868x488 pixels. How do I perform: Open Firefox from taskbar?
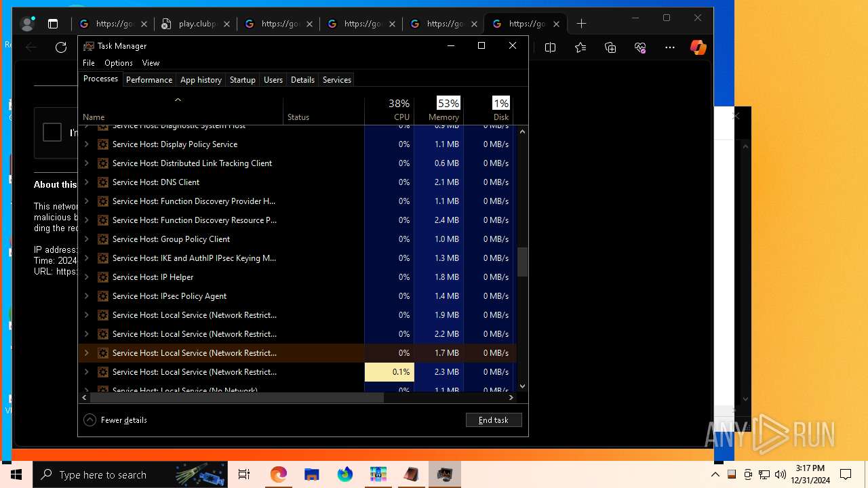pyautogui.click(x=345, y=474)
